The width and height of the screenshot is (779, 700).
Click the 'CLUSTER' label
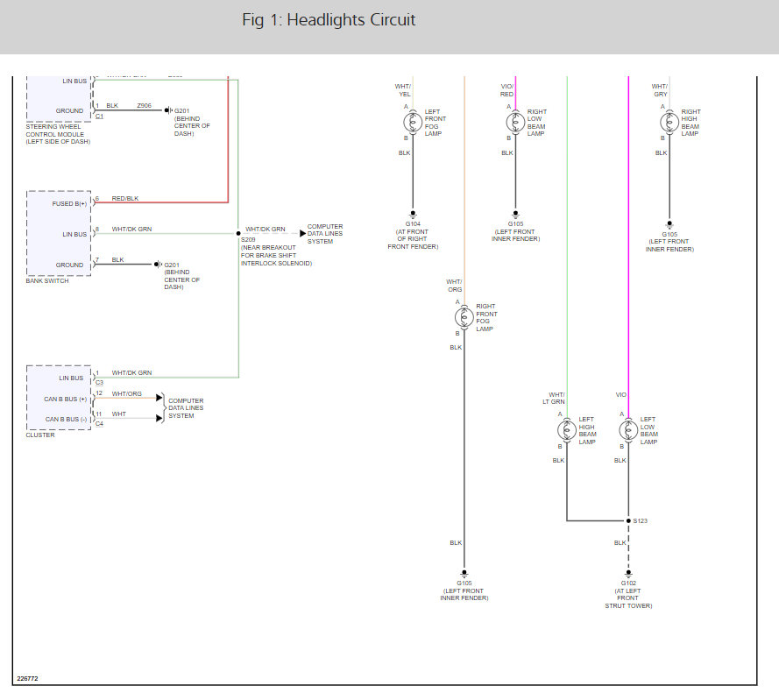40,435
